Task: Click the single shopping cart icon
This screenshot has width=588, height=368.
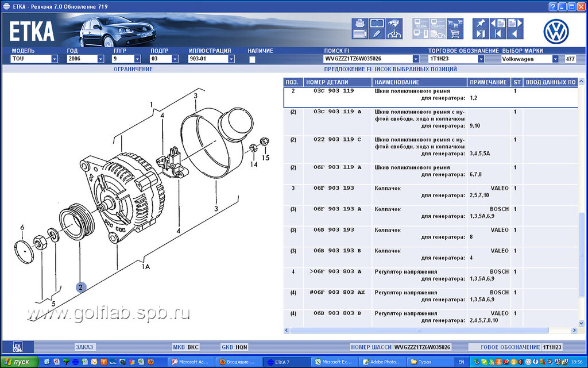Action: point(455,34)
